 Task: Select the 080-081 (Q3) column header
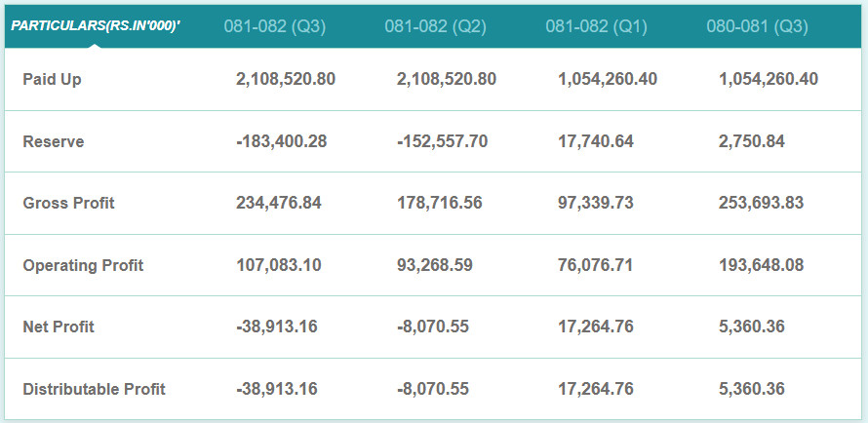click(757, 26)
